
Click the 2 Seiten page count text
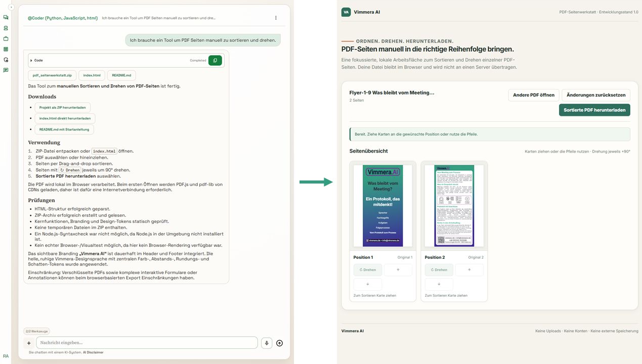tap(357, 101)
